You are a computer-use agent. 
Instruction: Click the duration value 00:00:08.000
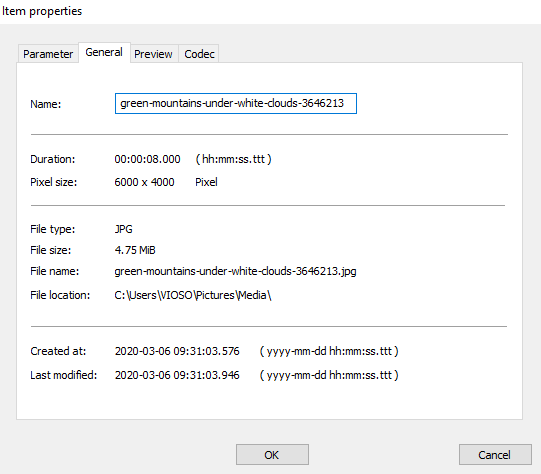147,159
